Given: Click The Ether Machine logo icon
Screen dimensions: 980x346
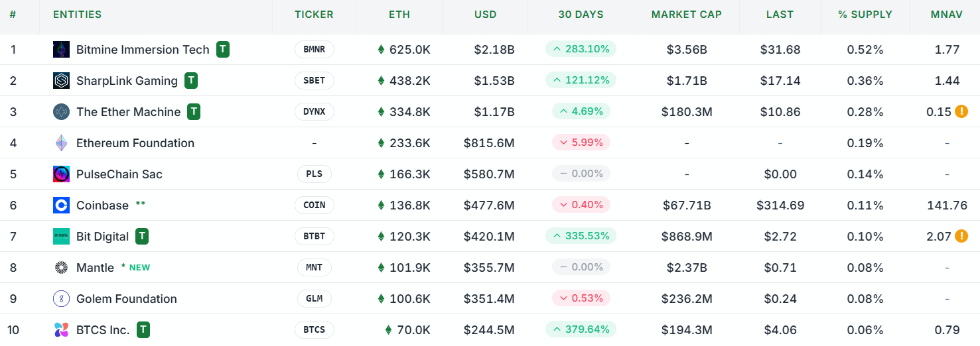Looking at the screenshot, I should pos(61,112).
